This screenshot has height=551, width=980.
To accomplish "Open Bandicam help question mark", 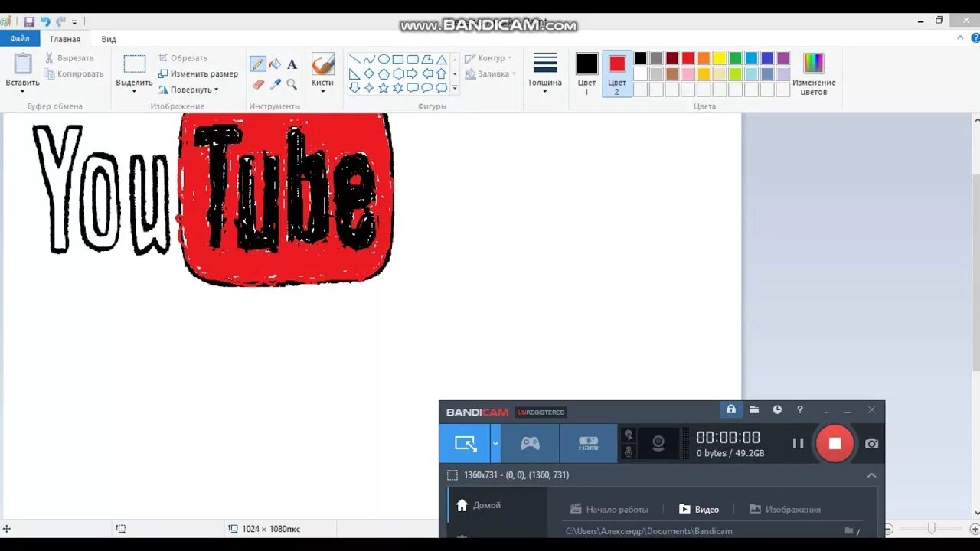I will [800, 409].
